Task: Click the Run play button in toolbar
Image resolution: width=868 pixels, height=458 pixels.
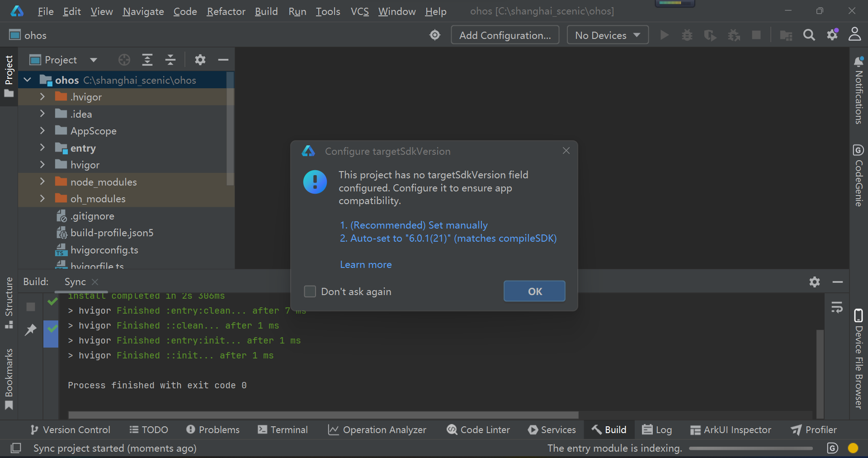Action: pos(664,35)
